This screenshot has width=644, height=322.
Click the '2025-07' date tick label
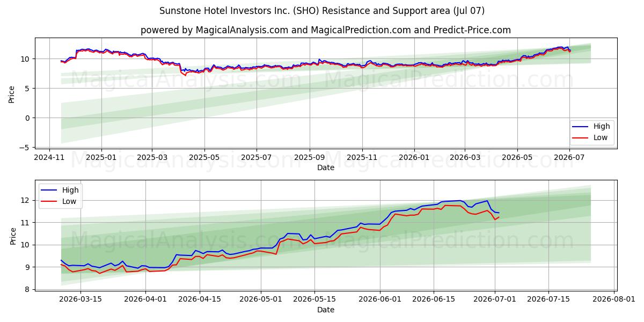pos(256,157)
